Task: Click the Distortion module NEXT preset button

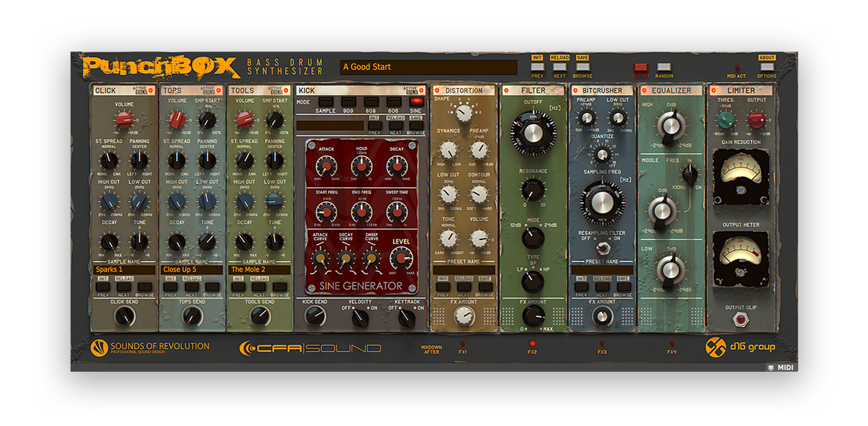Action: coord(465,287)
